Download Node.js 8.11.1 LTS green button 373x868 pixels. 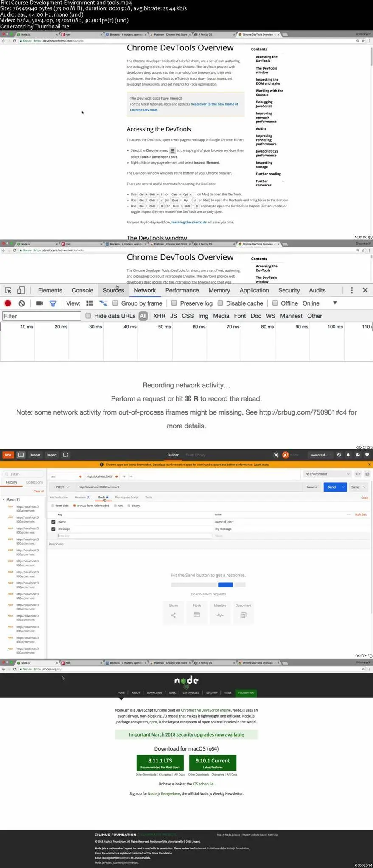(160, 762)
